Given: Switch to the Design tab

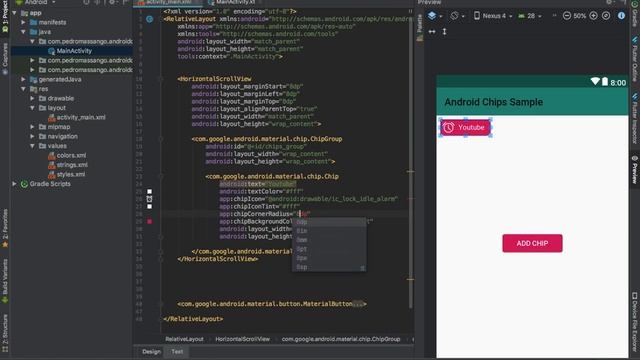Looking at the screenshot, I should [151, 351].
